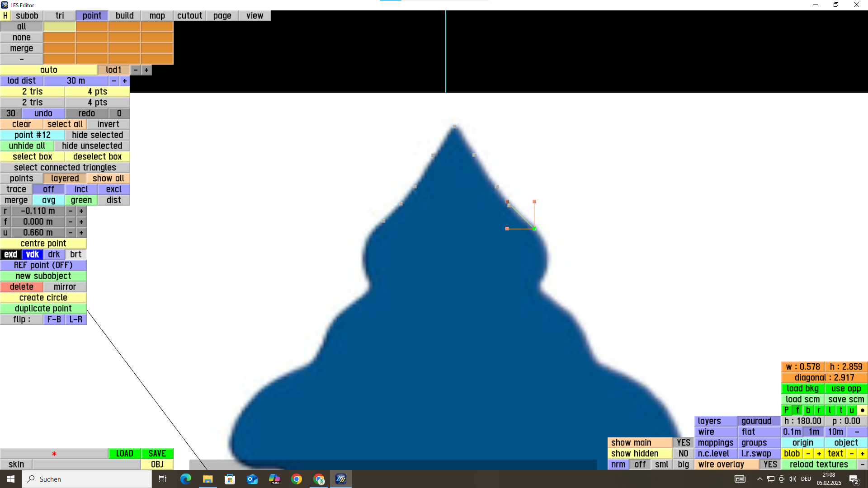
Task: Increase the u coordinate value
Action: (81, 233)
